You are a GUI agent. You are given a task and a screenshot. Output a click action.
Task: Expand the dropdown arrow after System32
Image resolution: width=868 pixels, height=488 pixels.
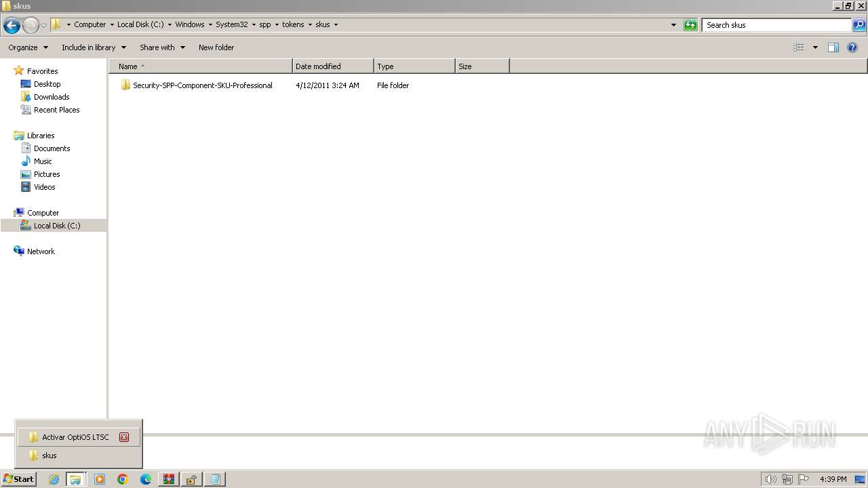(x=254, y=24)
